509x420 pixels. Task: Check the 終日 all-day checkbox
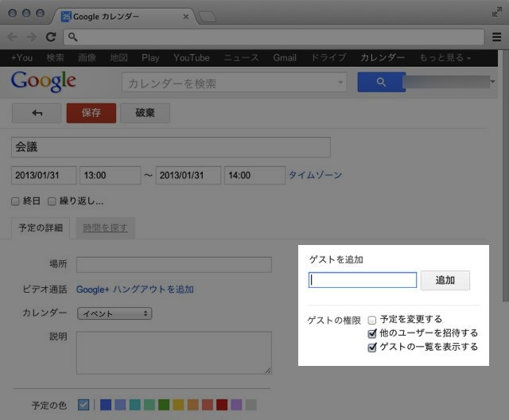(15, 201)
